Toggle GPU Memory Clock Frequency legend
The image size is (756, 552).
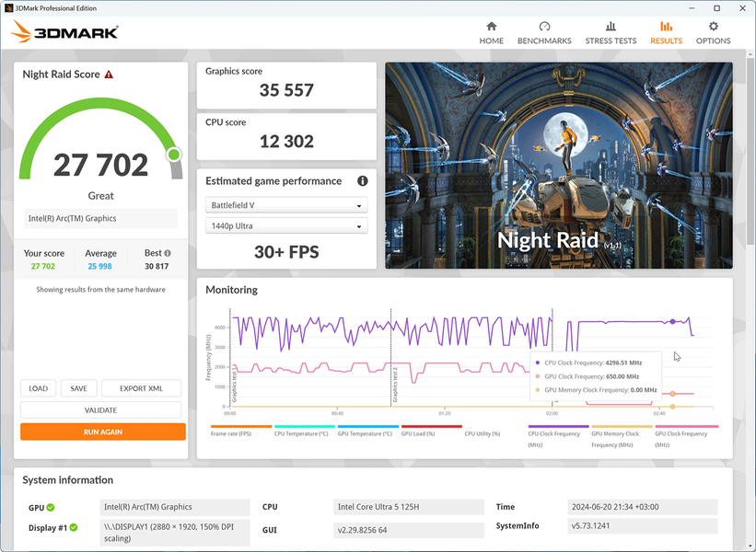[622, 436]
